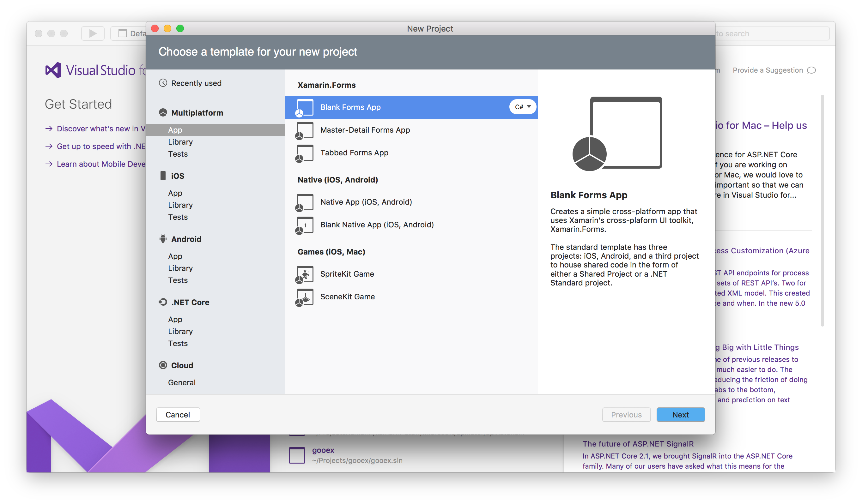Select the Native App (iOS, Android) icon
862x504 pixels.
pos(304,202)
